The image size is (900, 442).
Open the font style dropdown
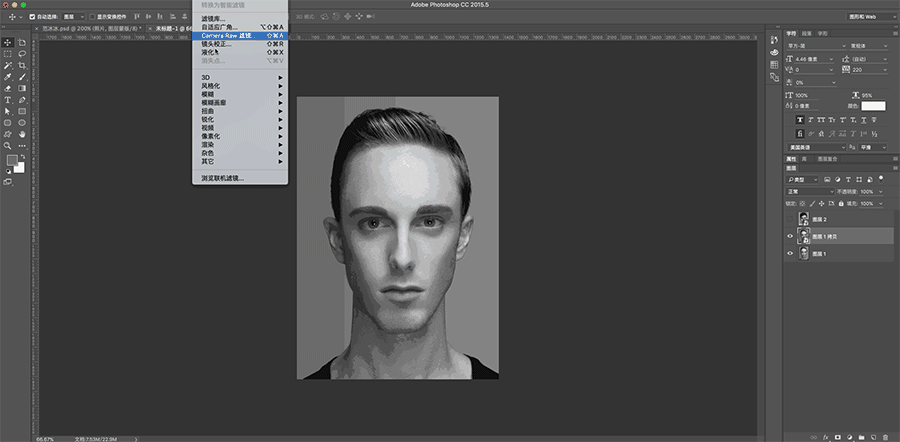(869, 46)
